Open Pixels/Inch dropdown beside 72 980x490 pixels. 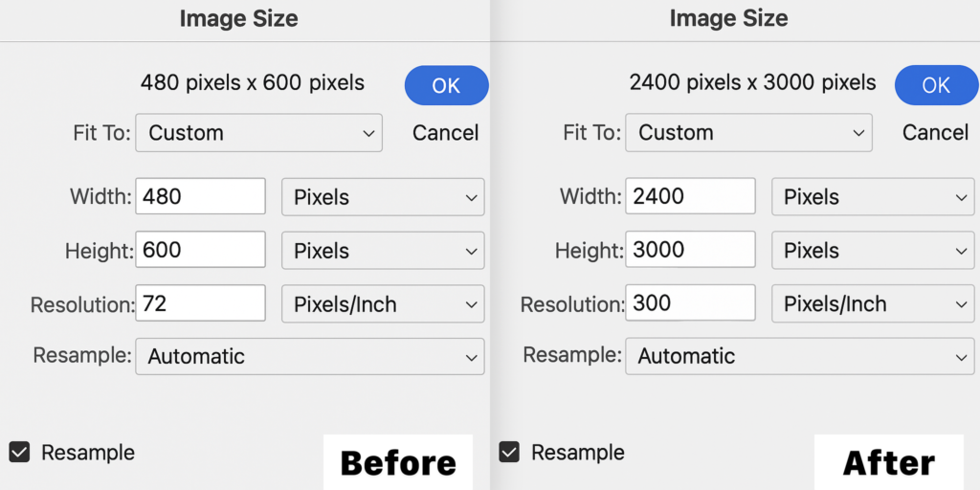coord(383,304)
